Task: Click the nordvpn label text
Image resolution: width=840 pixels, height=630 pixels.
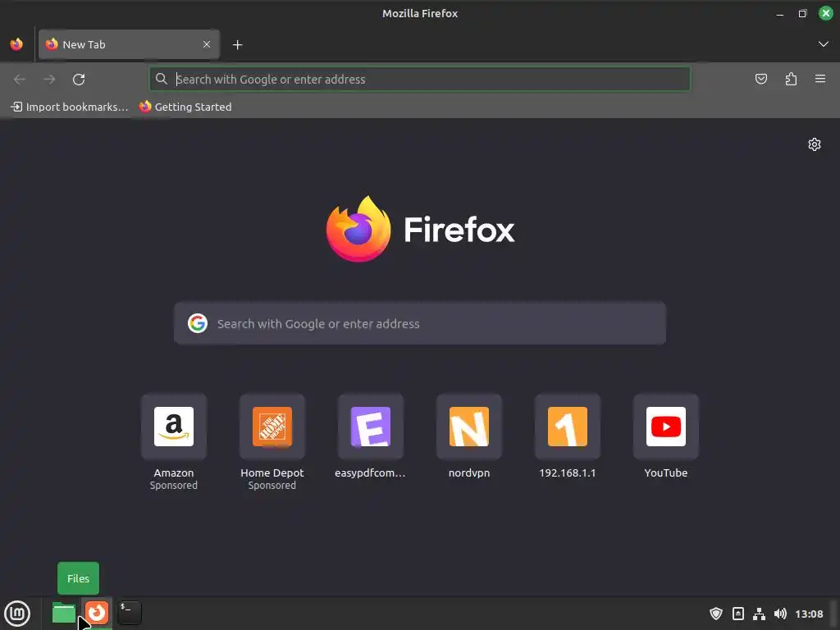Action: point(468,473)
